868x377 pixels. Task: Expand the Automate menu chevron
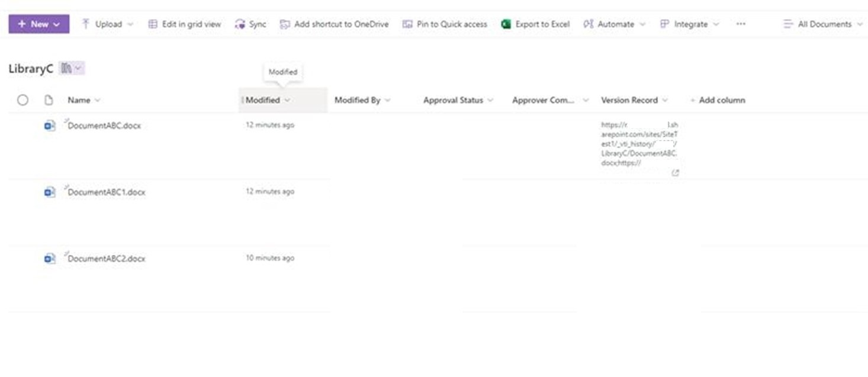643,24
